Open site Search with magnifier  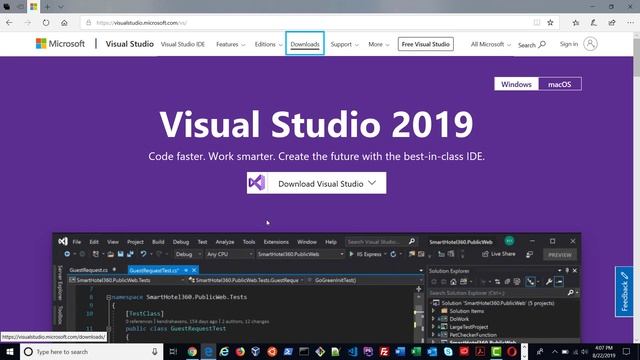531,44
